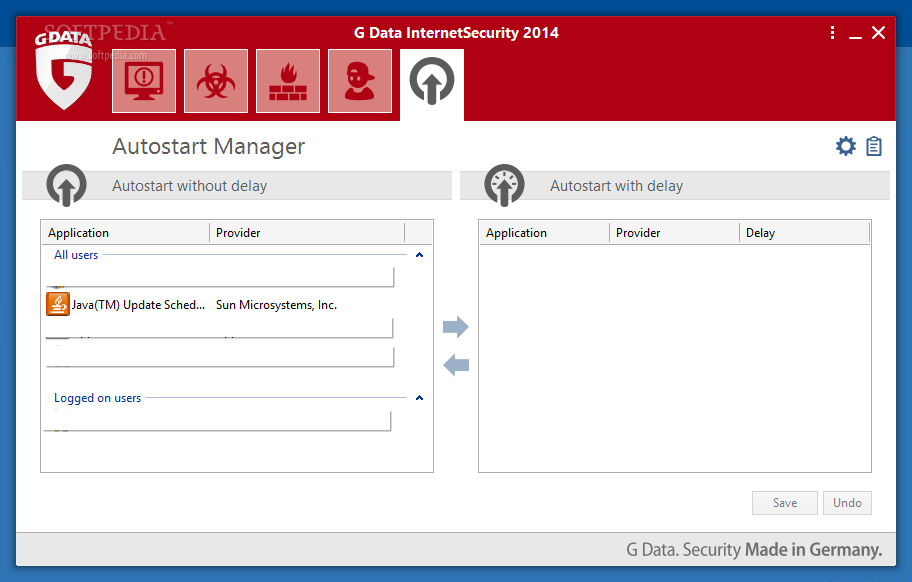Click the Autostart with delay clock icon
Screen dimensions: 912x582
pyautogui.click(x=504, y=185)
